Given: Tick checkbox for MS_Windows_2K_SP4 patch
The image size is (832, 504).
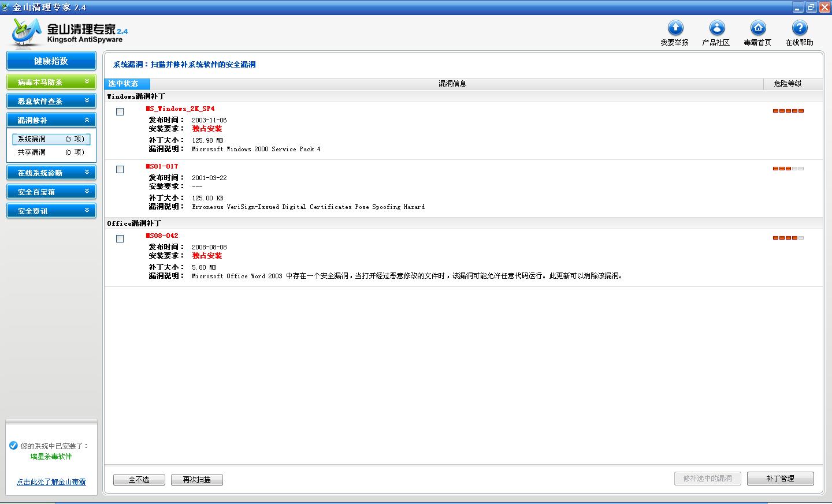Looking at the screenshot, I should 120,112.
